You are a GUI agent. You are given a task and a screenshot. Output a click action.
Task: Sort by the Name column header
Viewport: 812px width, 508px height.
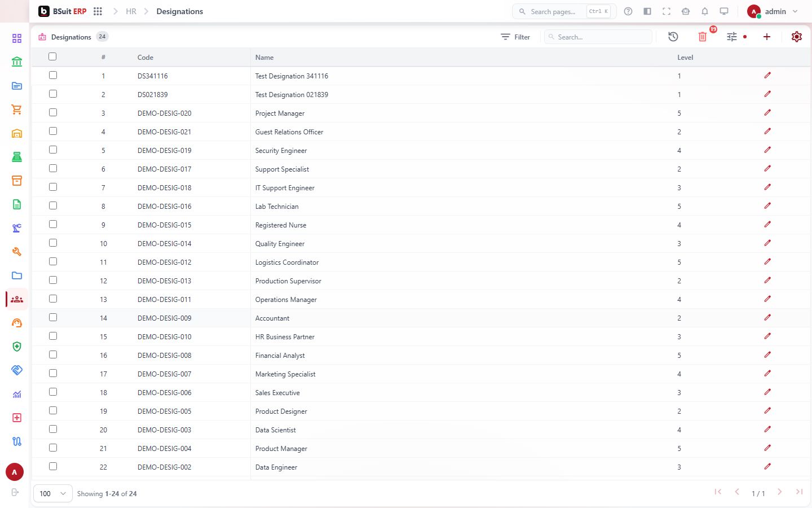coord(264,58)
